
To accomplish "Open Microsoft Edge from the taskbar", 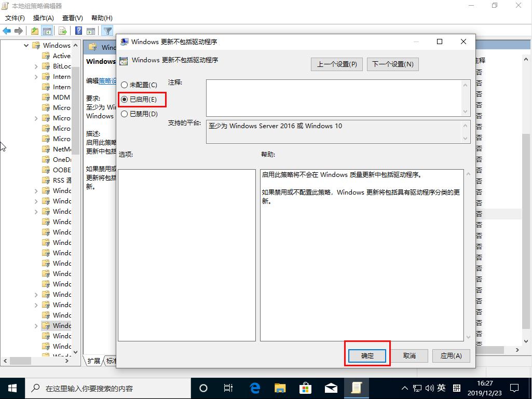I will 254,388.
